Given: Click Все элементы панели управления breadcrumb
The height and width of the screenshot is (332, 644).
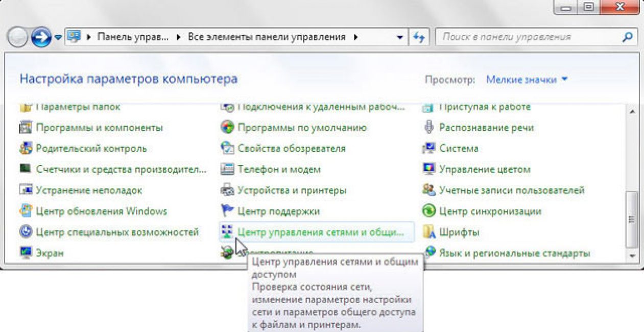Looking at the screenshot, I should tap(267, 37).
